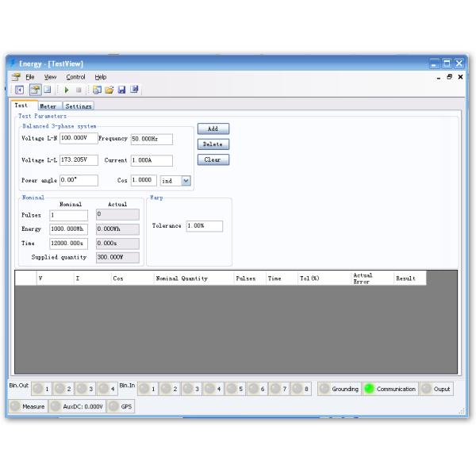Click the first toolbar icon on the left
The height and width of the screenshot is (476, 476).
pyautogui.click(x=17, y=90)
